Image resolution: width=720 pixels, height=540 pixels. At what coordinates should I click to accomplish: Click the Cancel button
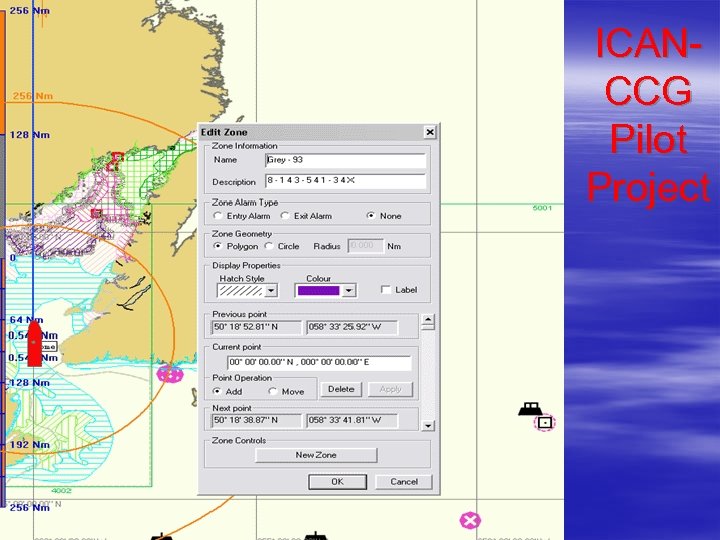404,482
